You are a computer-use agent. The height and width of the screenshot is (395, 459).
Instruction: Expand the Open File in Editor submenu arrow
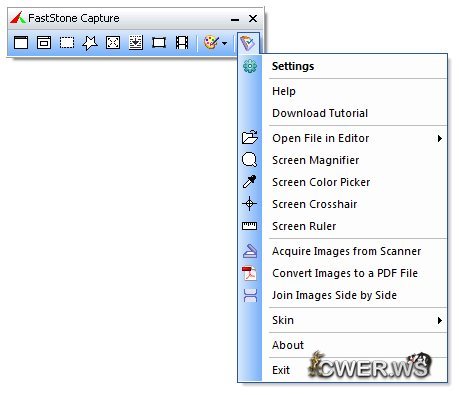click(440, 138)
